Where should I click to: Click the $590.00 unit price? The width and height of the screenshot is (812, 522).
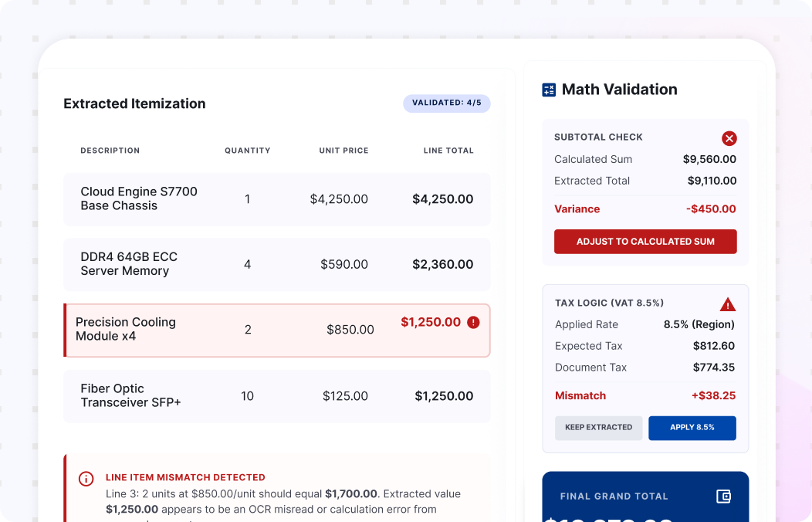[x=343, y=265]
